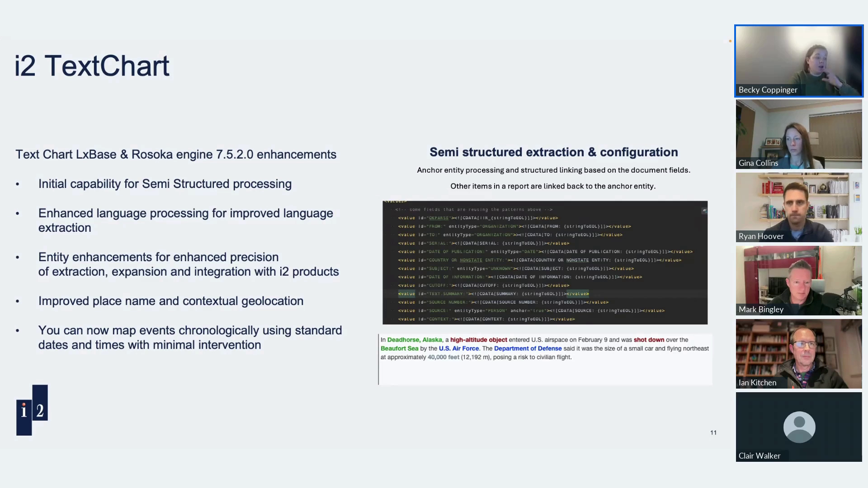Image resolution: width=868 pixels, height=488 pixels.
Task: Select Mark Bingley's video tile
Action: coord(799,281)
